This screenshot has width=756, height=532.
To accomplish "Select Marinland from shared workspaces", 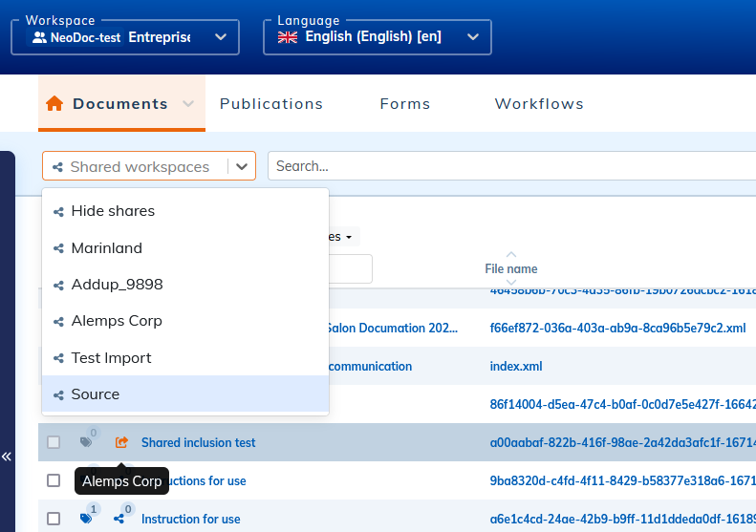I will 185,248.
